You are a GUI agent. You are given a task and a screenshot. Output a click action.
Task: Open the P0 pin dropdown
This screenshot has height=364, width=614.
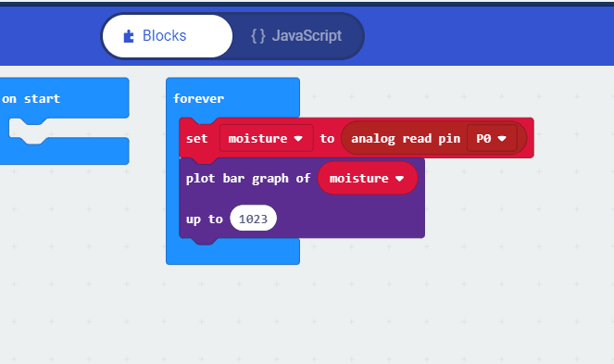point(492,138)
